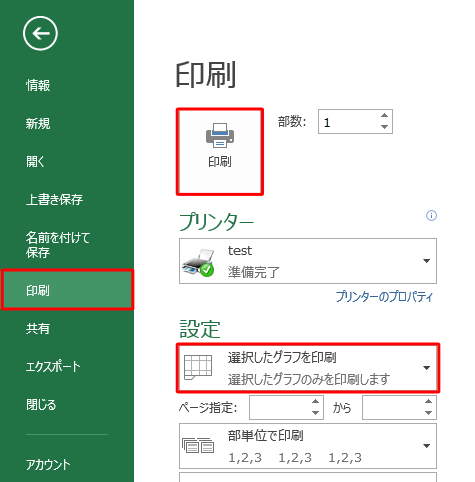Viewport: 475px width, 482px height.
Task: Choose 上書き保存 in the sidebar
Action: pos(54,200)
